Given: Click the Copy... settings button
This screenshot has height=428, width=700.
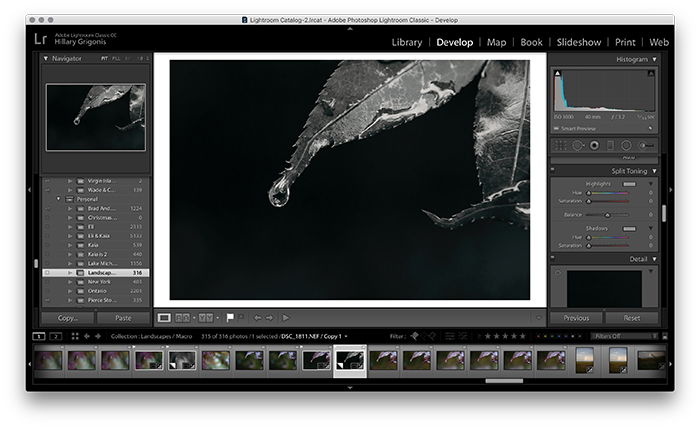Looking at the screenshot, I should 67,318.
